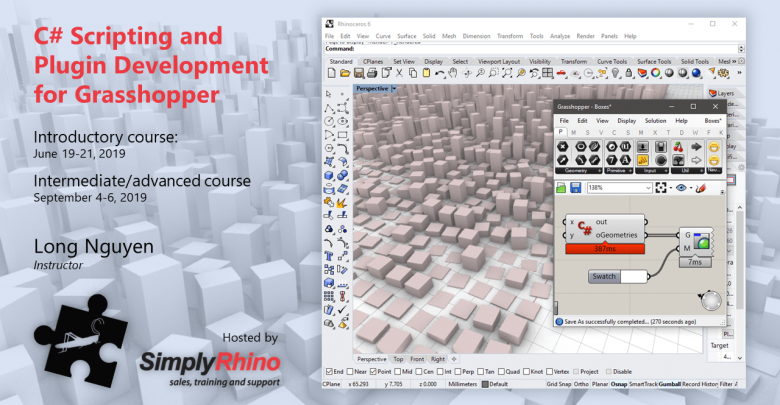The height and width of the screenshot is (405, 780).
Task: Click the Copy icon in Rhino toolbar
Action: (413, 73)
